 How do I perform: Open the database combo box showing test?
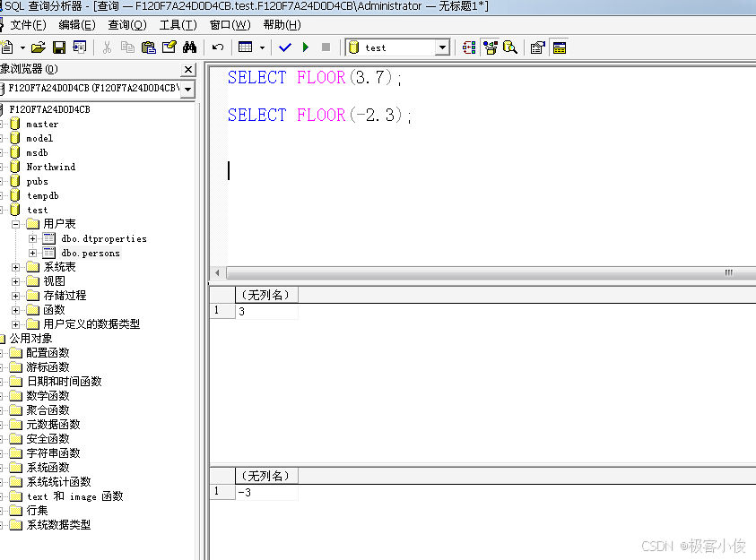point(398,47)
